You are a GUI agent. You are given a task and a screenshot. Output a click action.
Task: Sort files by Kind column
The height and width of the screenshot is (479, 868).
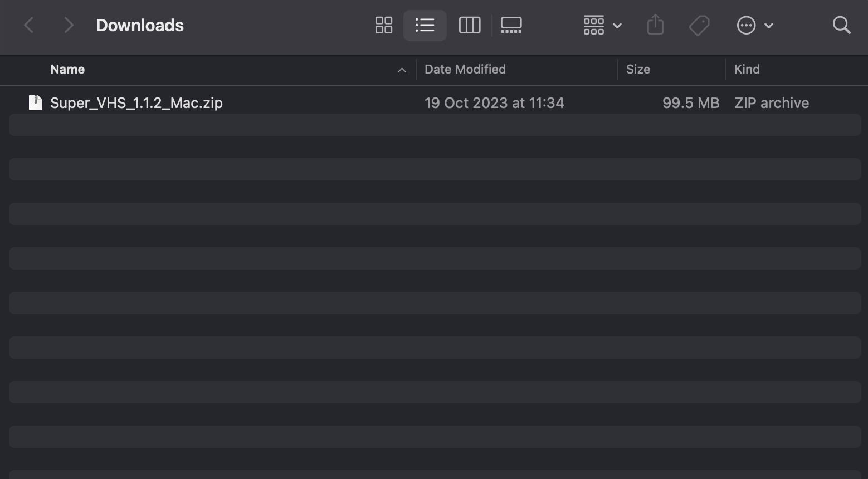click(747, 69)
